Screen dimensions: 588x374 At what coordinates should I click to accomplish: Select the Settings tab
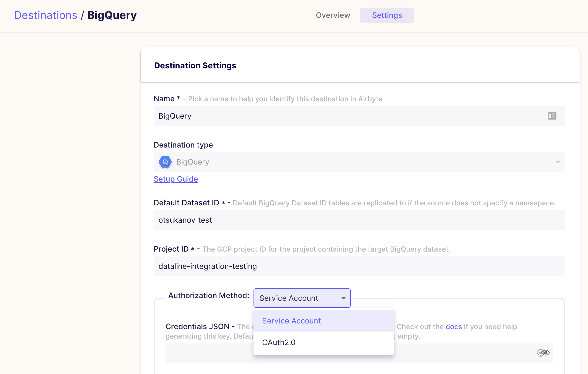pyautogui.click(x=387, y=15)
